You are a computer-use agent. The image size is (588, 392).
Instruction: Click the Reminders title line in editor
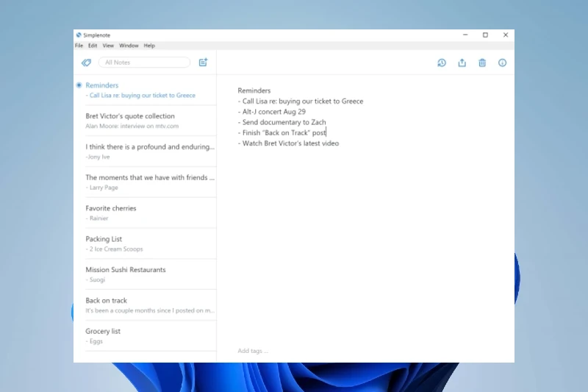click(254, 90)
